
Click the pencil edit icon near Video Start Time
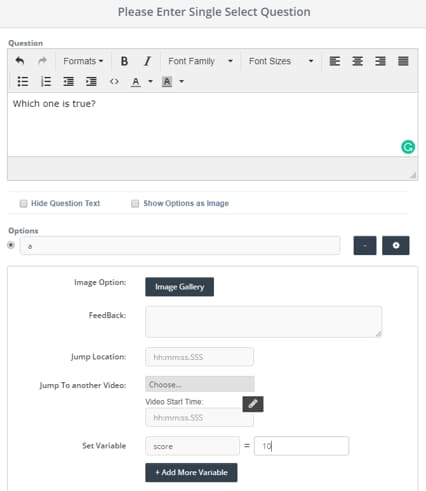coord(253,404)
